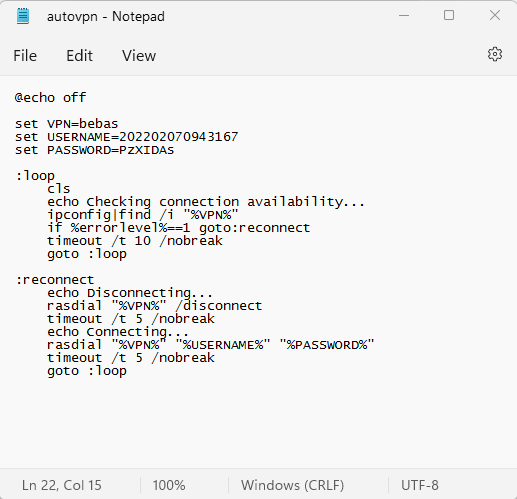
Task: Click the ':loop' label line
Action: tap(35, 176)
